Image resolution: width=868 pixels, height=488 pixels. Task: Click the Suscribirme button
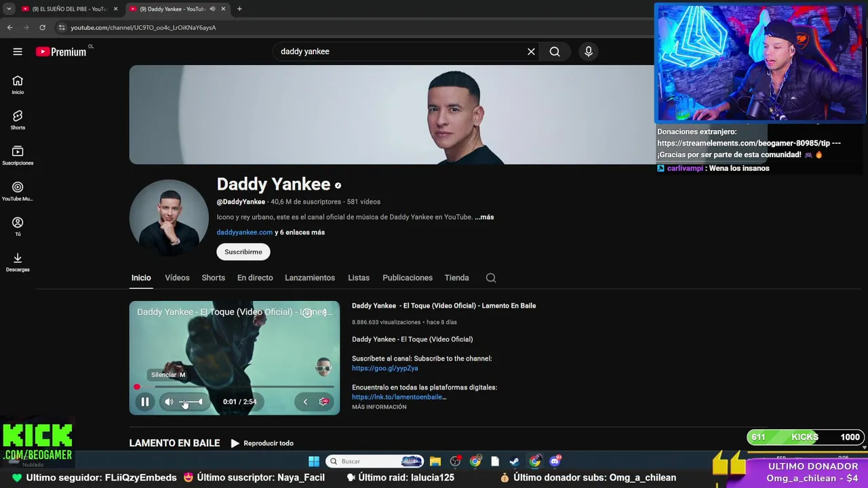tap(243, 251)
